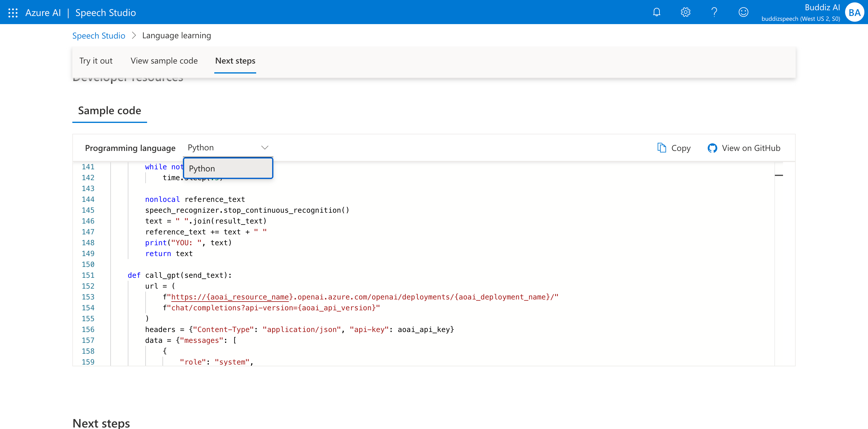The image size is (868, 429).
Task: Open feedback smiley icon
Action: 743,12
